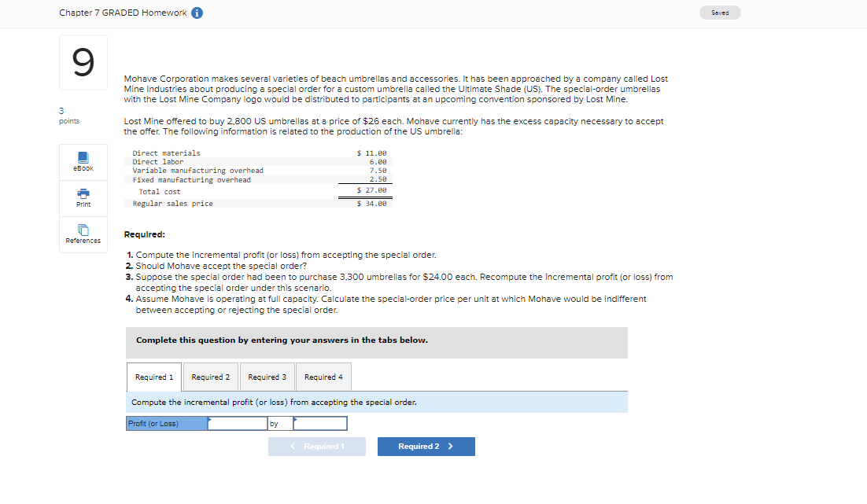Click the disabled Required 1 back button
This screenshot has width=867, height=504.
[317, 447]
